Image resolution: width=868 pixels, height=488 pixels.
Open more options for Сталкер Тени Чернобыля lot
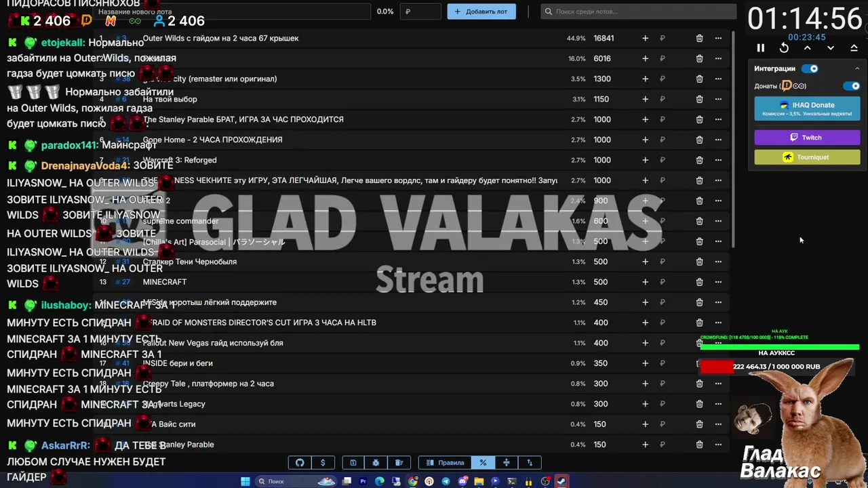(718, 262)
